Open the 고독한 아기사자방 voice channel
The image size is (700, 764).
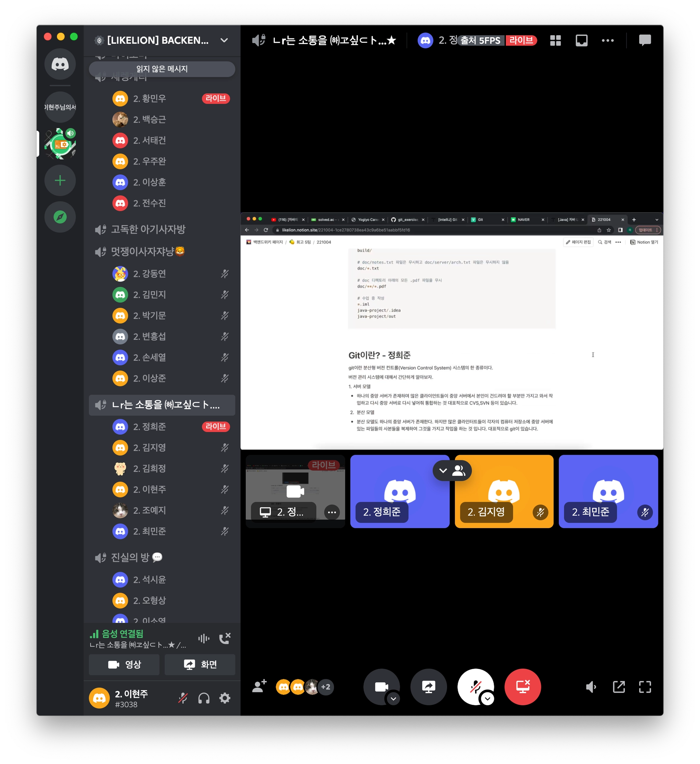[x=148, y=229]
